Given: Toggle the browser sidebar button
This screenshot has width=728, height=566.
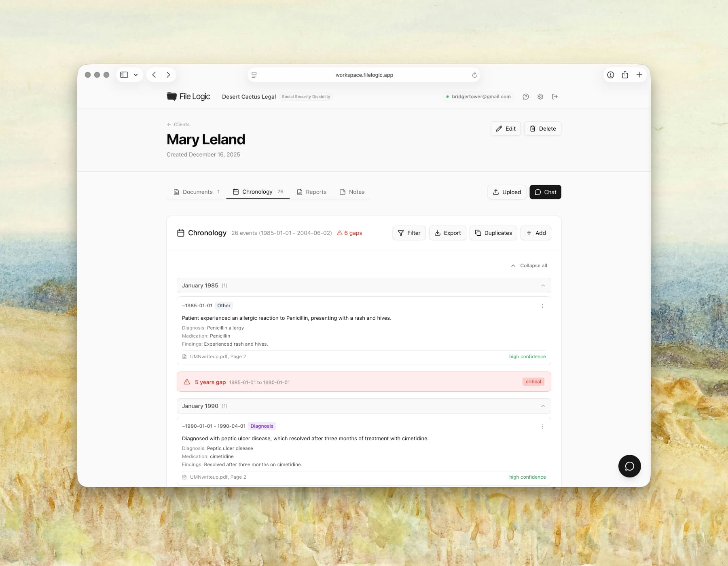Looking at the screenshot, I should pyautogui.click(x=124, y=75).
